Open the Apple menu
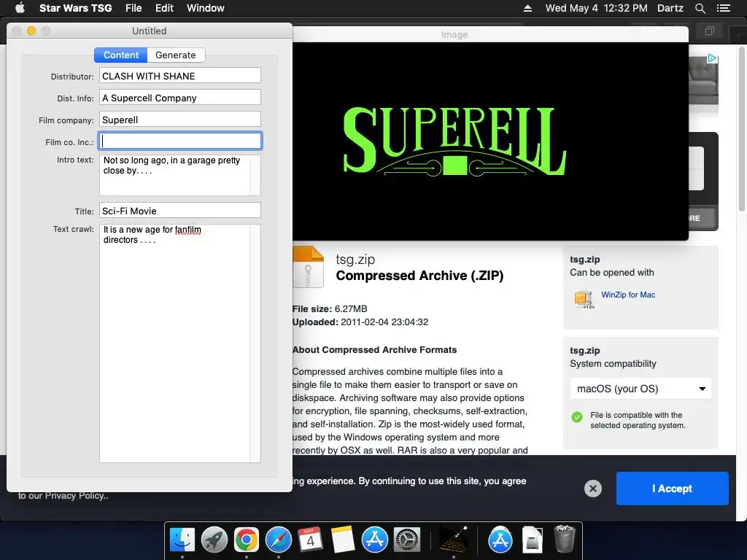Screen dimensions: 747x560 (20, 7)
